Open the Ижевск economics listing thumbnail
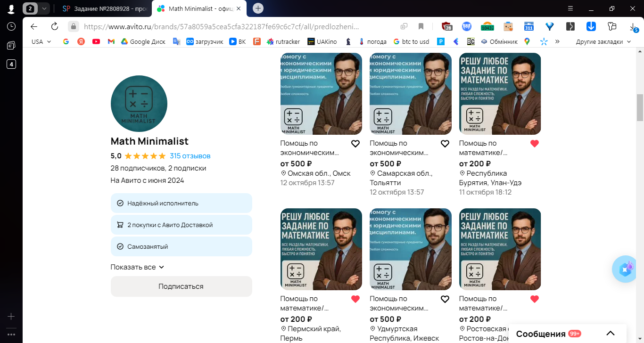The image size is (644, 343). tap(411, 249)
